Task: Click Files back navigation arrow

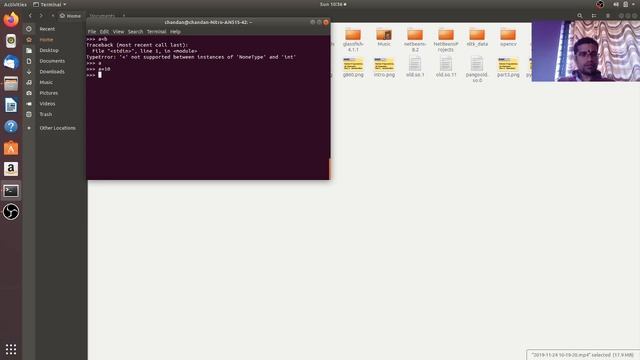Action: click(x=30, y=16)
